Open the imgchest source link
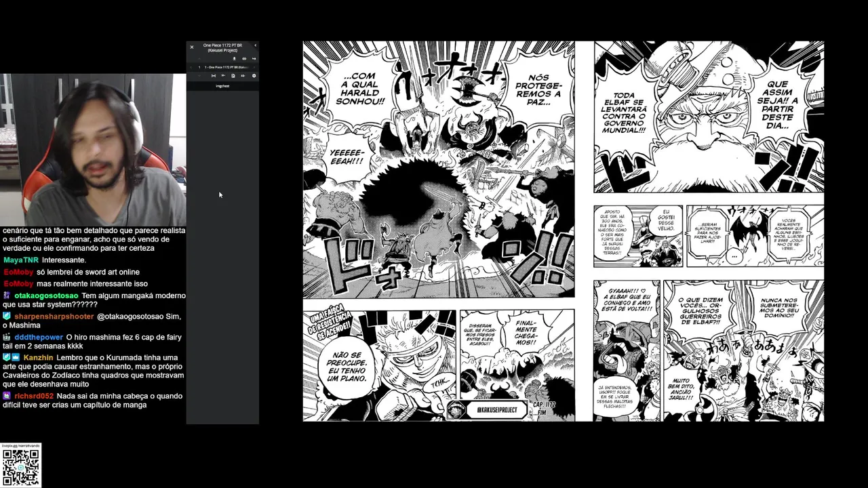This screenshot has width=868, height=488. point(222,86)
